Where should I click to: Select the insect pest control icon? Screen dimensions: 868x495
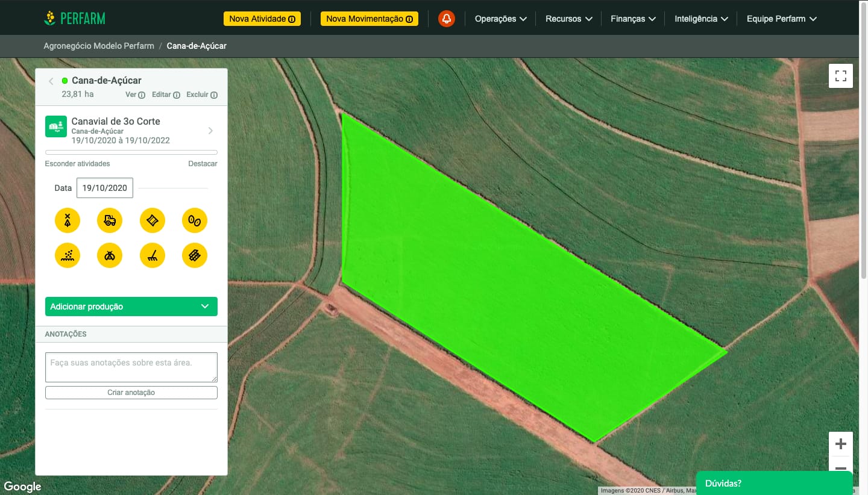pyautogui.click(x=110, y=255)
